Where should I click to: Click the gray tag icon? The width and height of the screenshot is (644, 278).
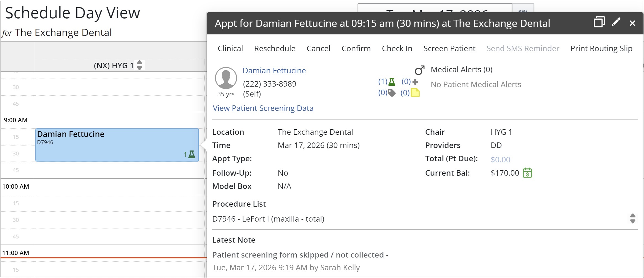pyautogui.click(x=391, y=93)
